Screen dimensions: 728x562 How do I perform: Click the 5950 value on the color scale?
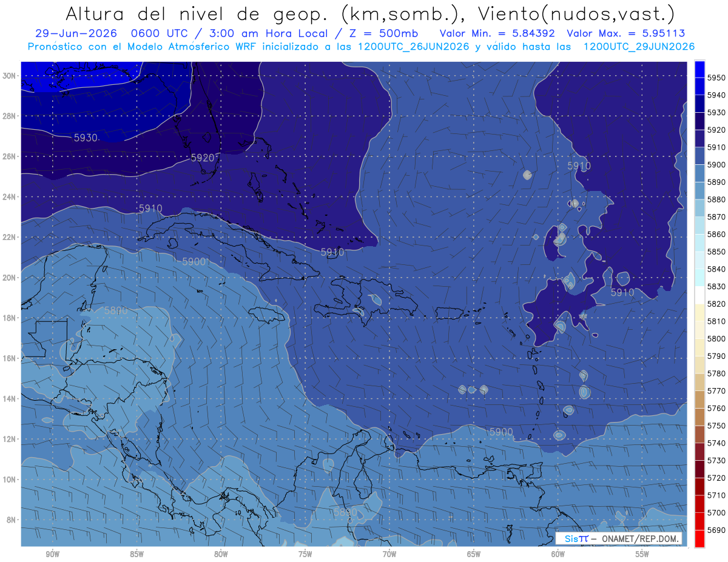pos(716,78)
